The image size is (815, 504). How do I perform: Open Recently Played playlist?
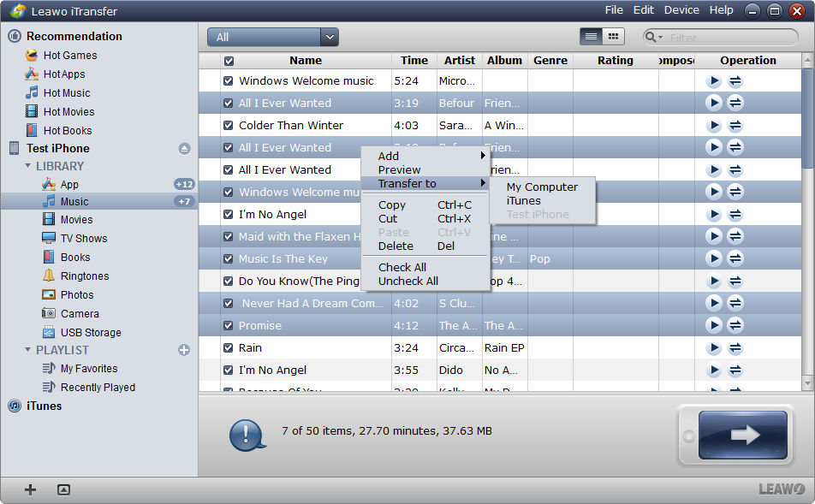pyautogui.click(x=98, y=387)
